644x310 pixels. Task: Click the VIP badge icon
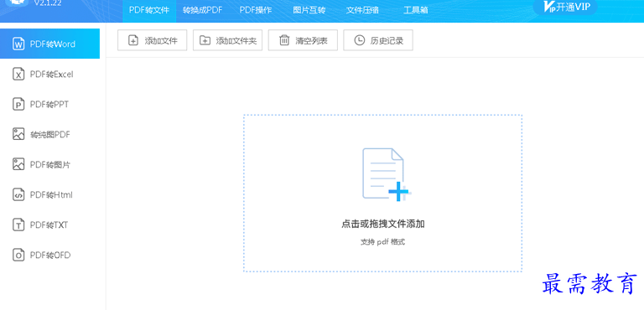point(549,7)
